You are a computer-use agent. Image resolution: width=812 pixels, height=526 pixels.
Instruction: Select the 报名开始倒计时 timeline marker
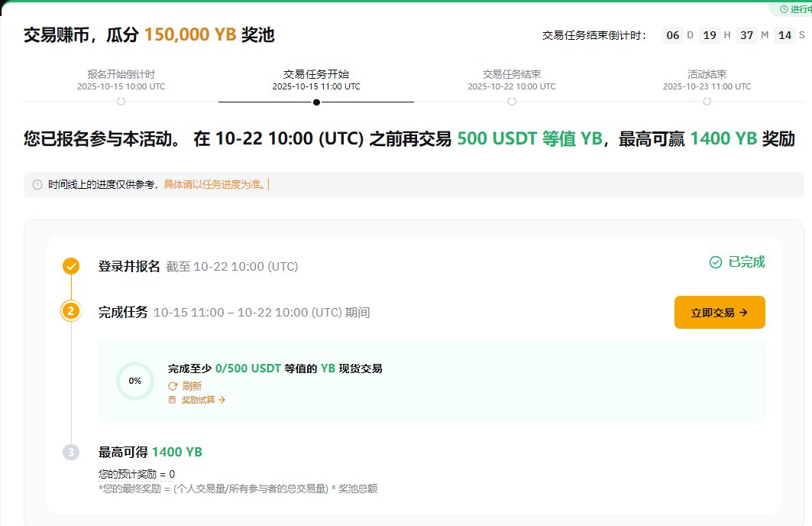point(121,101)
